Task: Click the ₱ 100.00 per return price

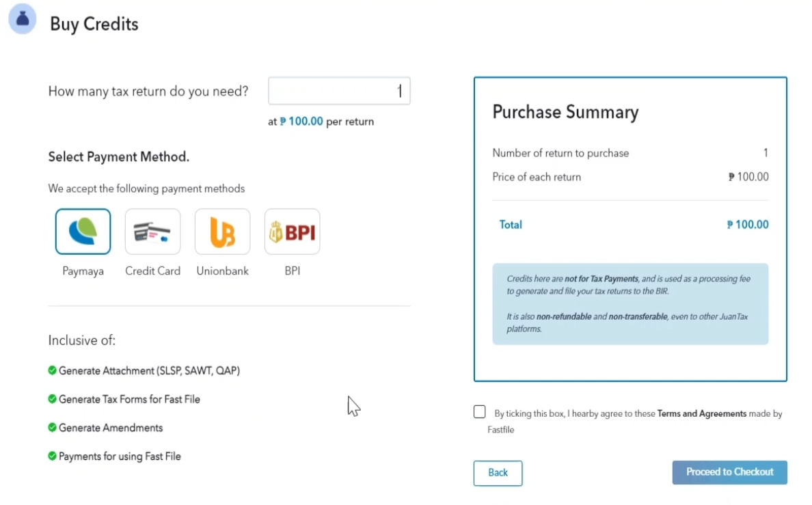Action: pos(301,122)
